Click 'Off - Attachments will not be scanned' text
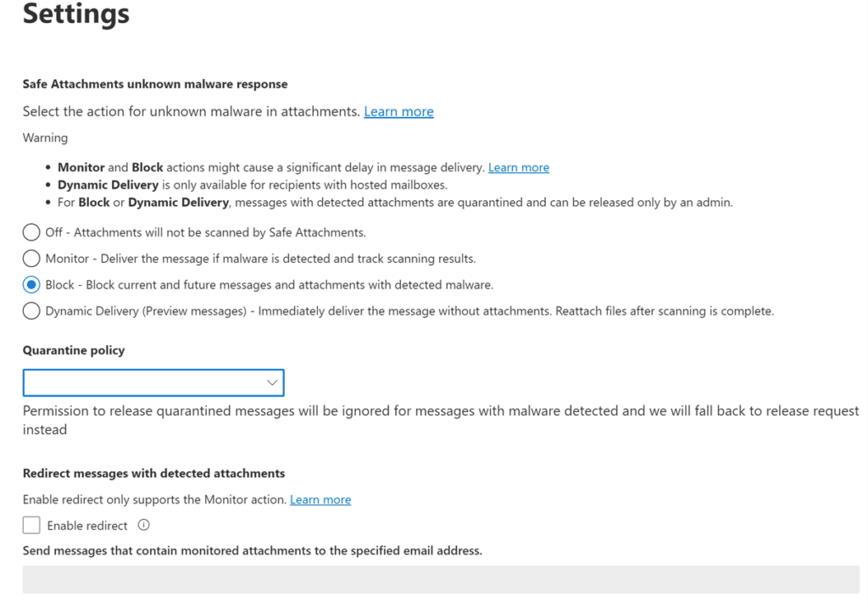The width and height of the screenshot is (868, 608). pos(205,232)
